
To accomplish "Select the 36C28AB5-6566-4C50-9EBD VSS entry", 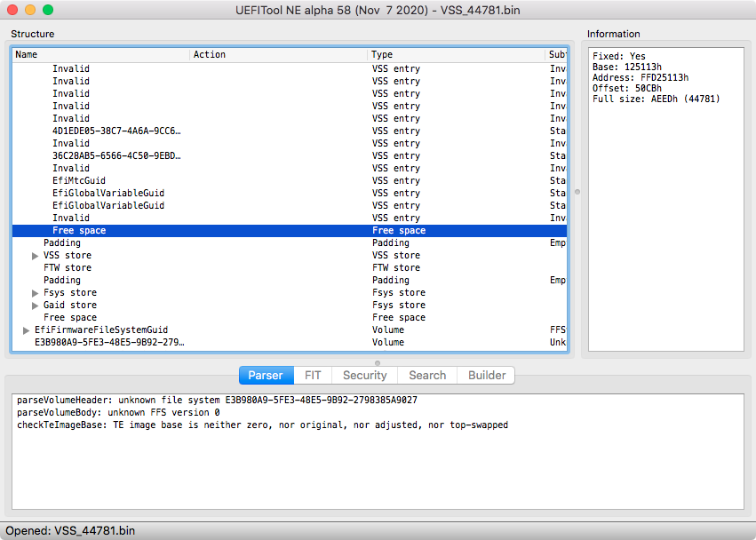I will 290,155.
